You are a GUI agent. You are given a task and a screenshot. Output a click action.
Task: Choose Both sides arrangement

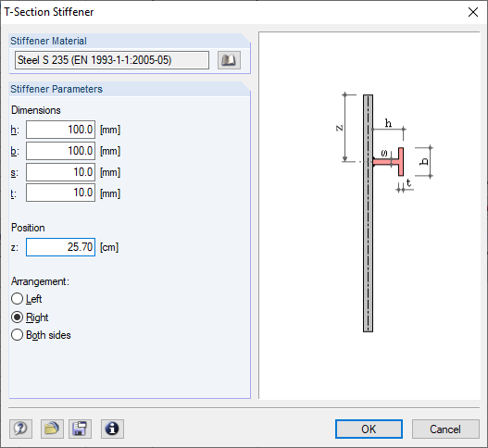(x=41, y=335)
